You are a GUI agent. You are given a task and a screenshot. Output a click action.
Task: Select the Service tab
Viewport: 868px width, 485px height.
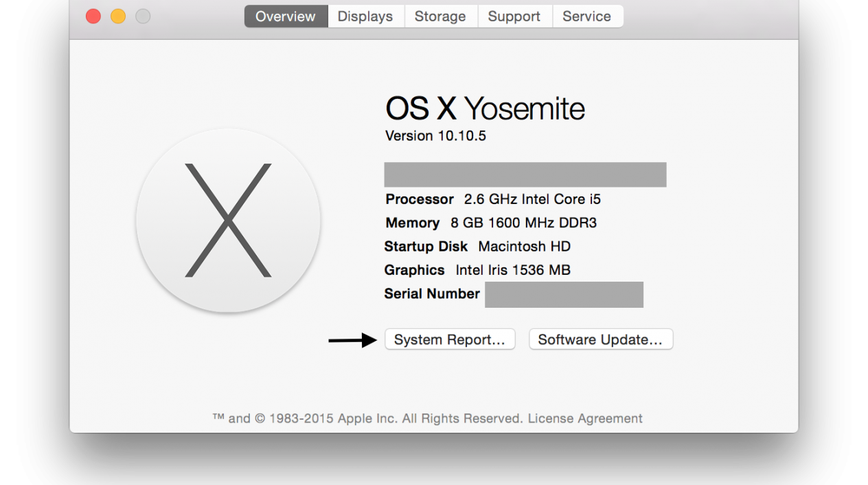click(x=587, y=16)
